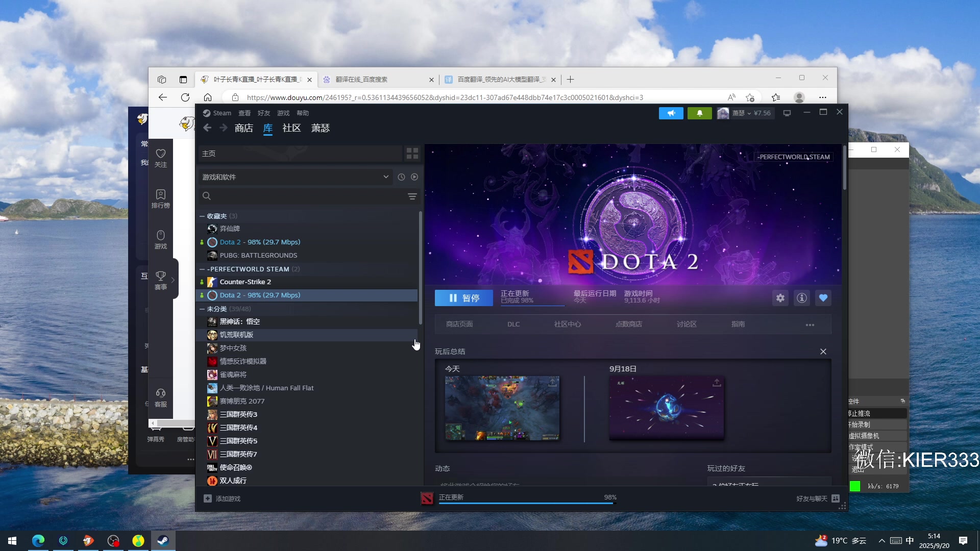Open Microsoft Edge from taskbar
980x551 pixels.
(x=38, y=541)
